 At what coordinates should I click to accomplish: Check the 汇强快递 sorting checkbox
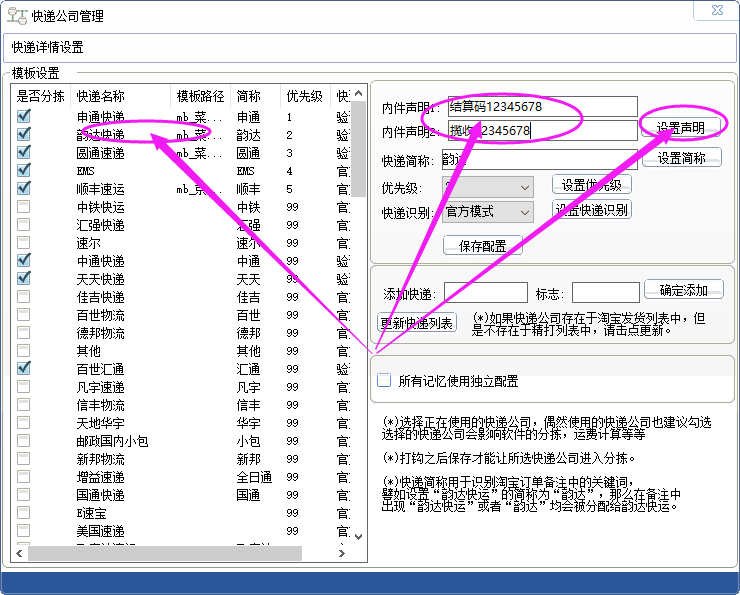pos(24,224)
